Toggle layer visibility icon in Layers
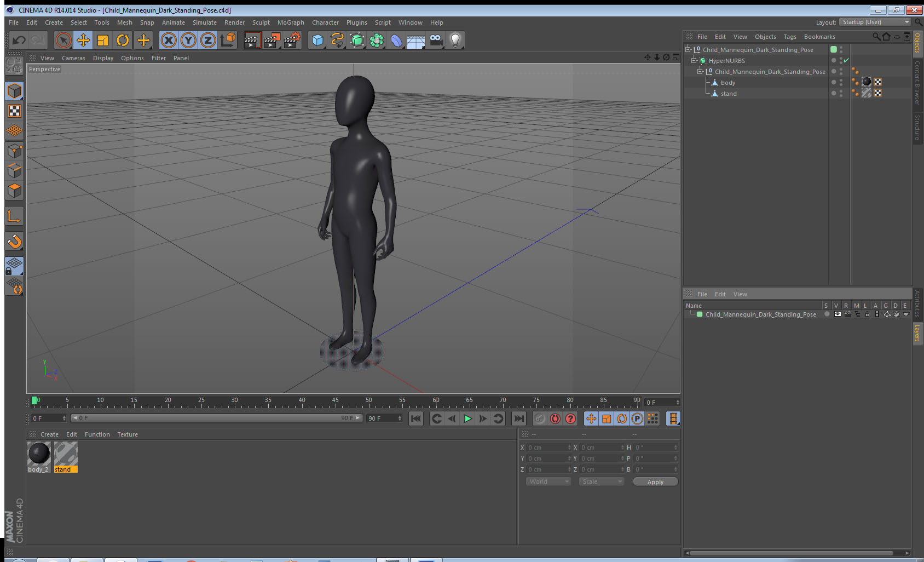This screenshot has width=924, height=562. point(837,314)
